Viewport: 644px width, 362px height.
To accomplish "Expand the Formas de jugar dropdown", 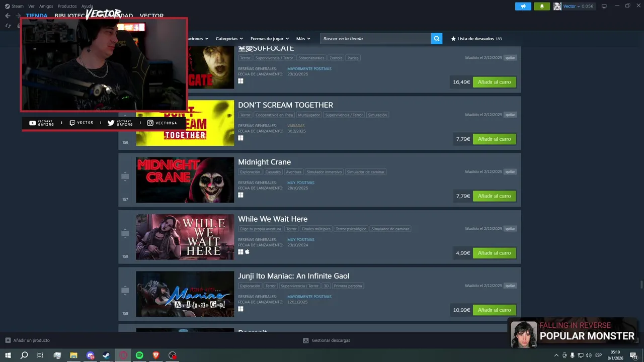I will coord(270,38).
